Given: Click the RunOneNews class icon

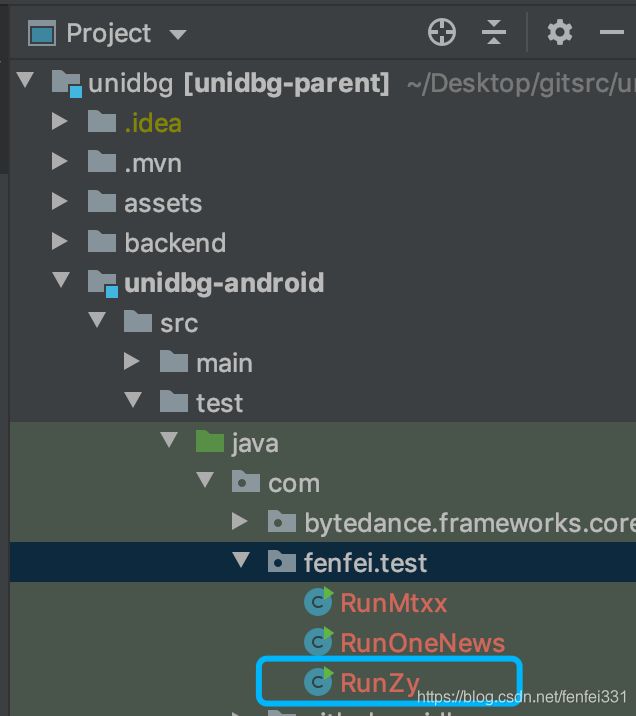Looking at the screenshot, I should pyautogui.click(x=319, y=641).
